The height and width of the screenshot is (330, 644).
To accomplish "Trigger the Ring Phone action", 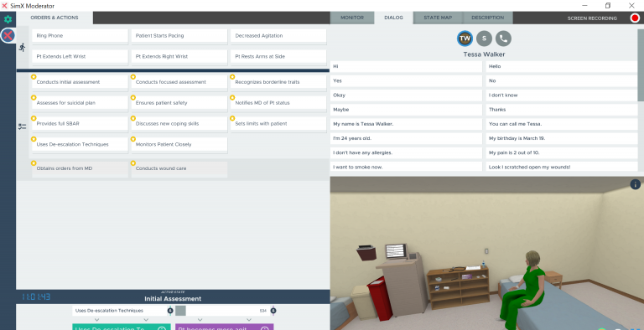I will pos(80,36).
